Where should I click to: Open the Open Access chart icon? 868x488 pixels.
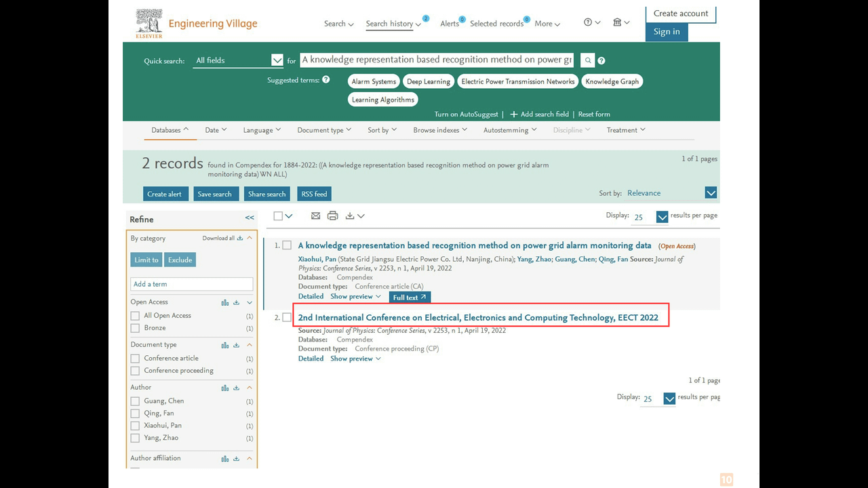(x=225, y=302)
